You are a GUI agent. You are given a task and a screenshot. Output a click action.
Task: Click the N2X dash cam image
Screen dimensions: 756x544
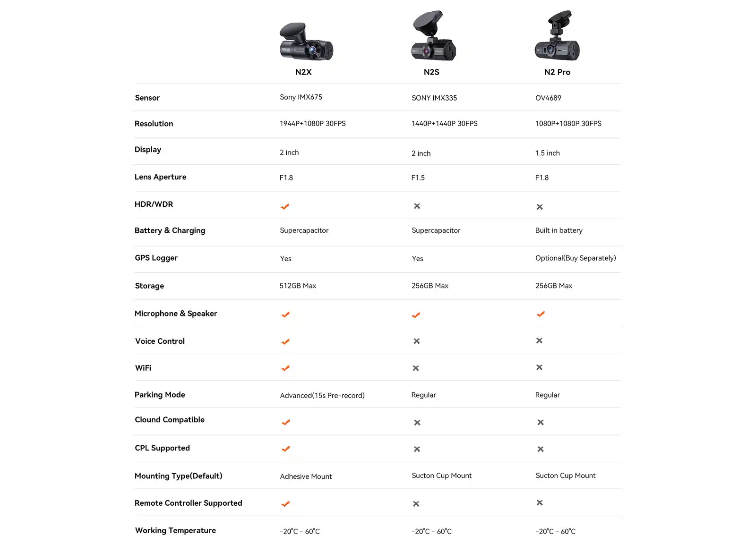[x=306, y=42]
